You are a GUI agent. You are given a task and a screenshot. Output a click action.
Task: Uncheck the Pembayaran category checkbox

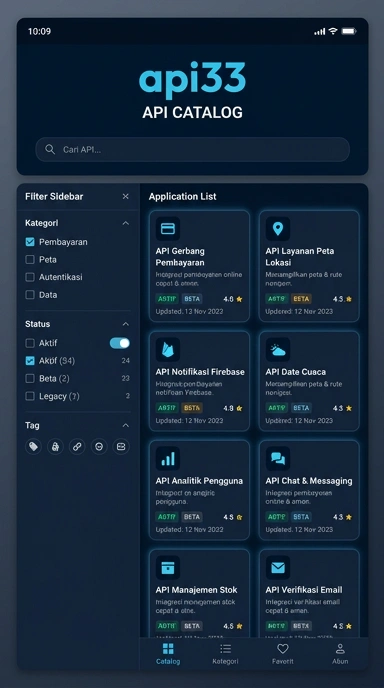[x=30, y=242]
